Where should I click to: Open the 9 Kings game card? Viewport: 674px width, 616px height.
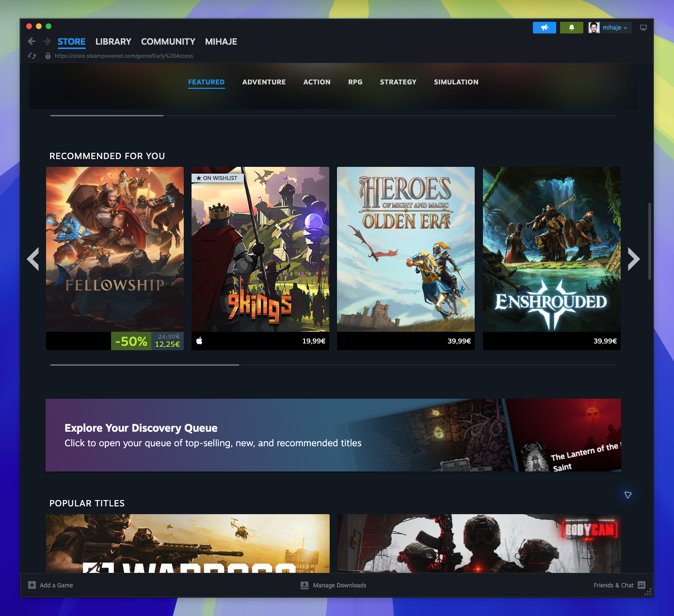point(260,258)
